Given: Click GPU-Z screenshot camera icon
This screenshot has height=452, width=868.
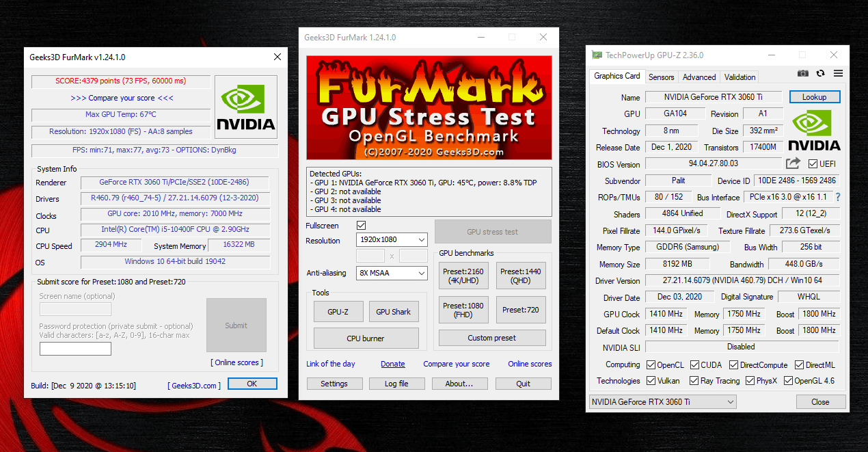Looking at the screenshot, I should pyautogui.click(x=803, y=73).
